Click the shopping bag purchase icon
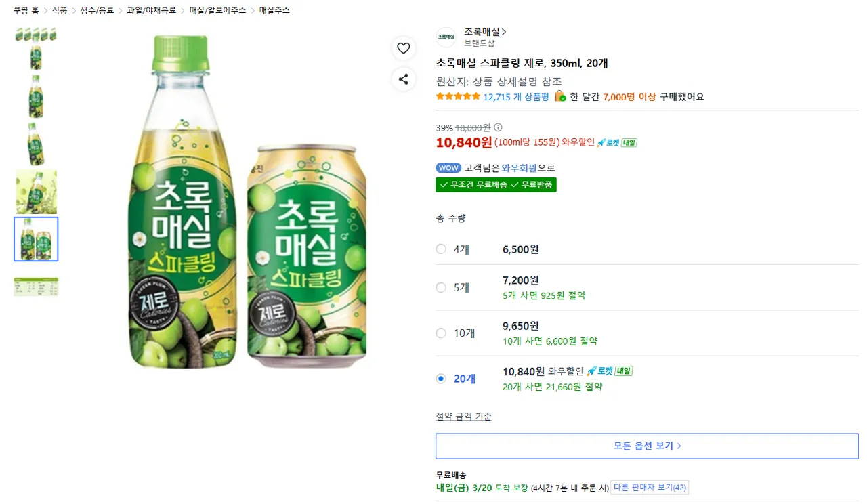This screenshot has height=504, width=867. [560, 96]
